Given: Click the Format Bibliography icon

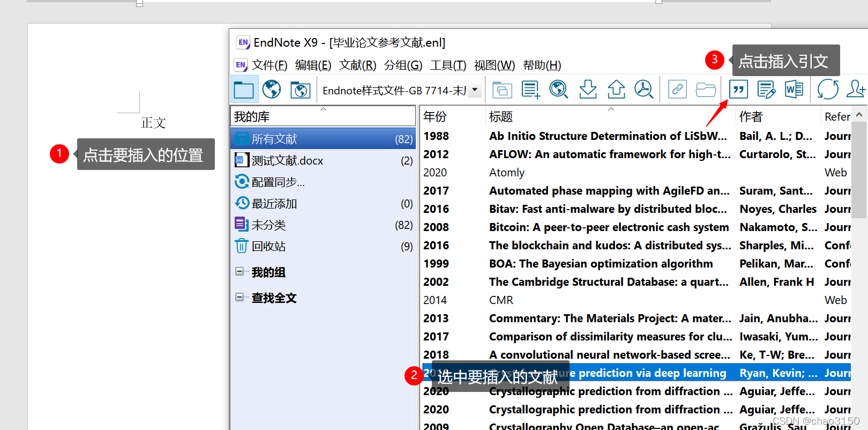Looking at the screenshot, I should coord(766,90).
